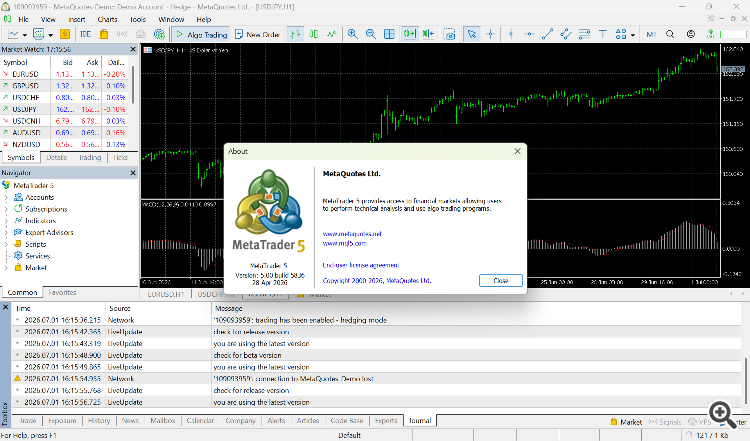Toggle the chart auto scroll button
Viewport: 750px width, 441px height.
pyautogui.click(x=410, y=34)
